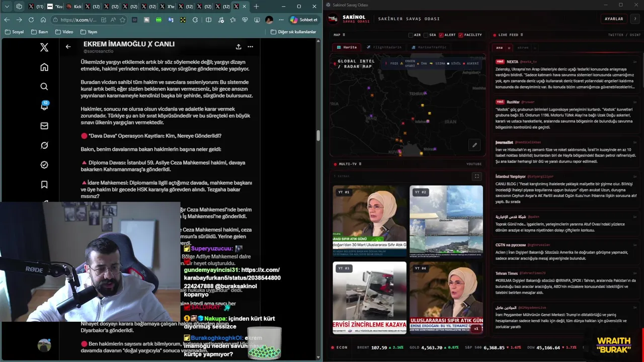Open browser Extensions puzzle icon
644x362 pixels.
point(195,20)
